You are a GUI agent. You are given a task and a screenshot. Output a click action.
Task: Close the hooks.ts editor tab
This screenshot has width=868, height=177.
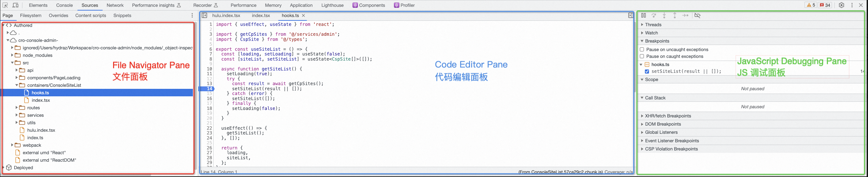(304, 15)
